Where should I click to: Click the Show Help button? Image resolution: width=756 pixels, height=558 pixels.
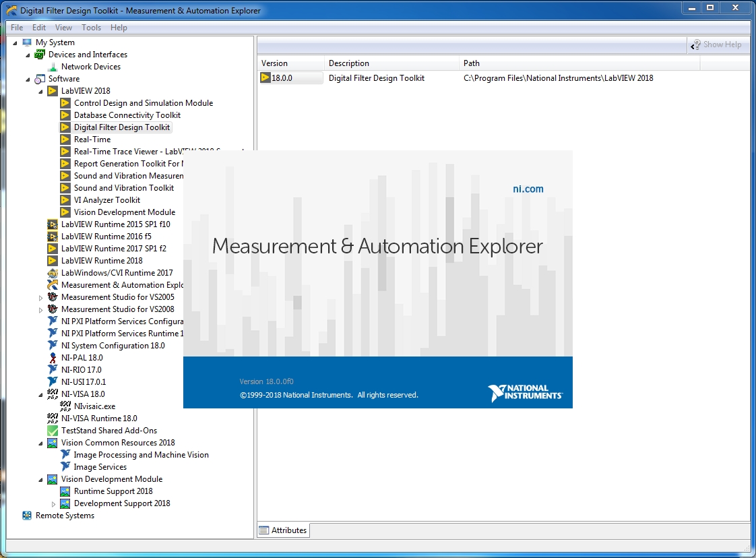click(x=716, y=44)
